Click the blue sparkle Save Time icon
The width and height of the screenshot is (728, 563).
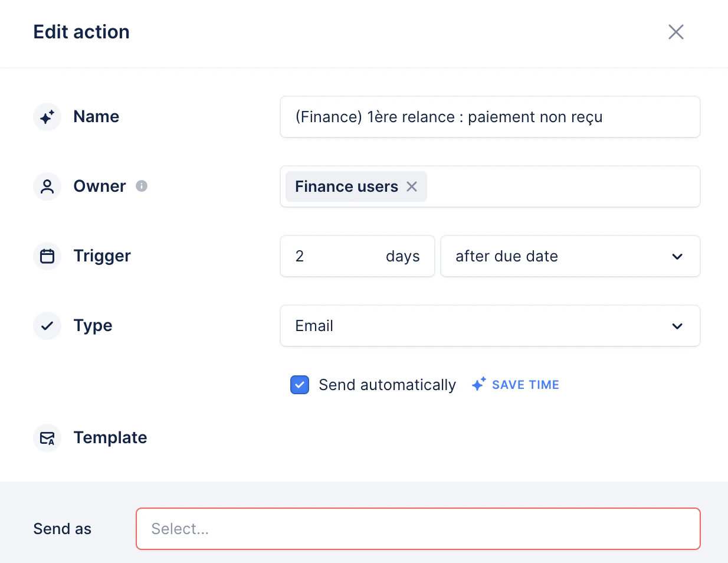pos(479,384)
